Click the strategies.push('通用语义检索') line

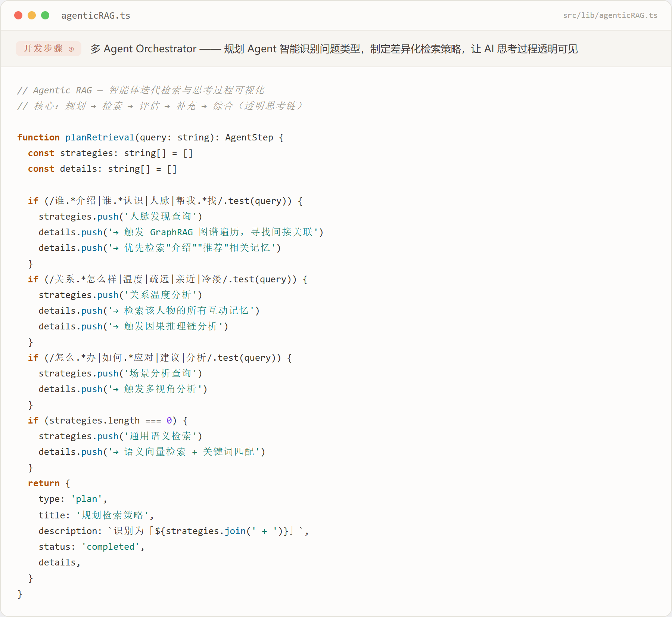point(121,436)
